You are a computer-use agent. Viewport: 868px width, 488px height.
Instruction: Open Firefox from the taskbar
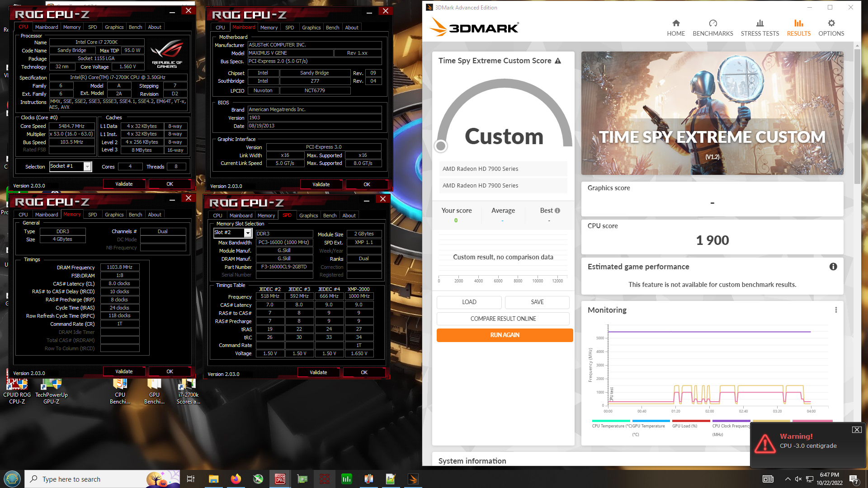[x=236, y=479]
